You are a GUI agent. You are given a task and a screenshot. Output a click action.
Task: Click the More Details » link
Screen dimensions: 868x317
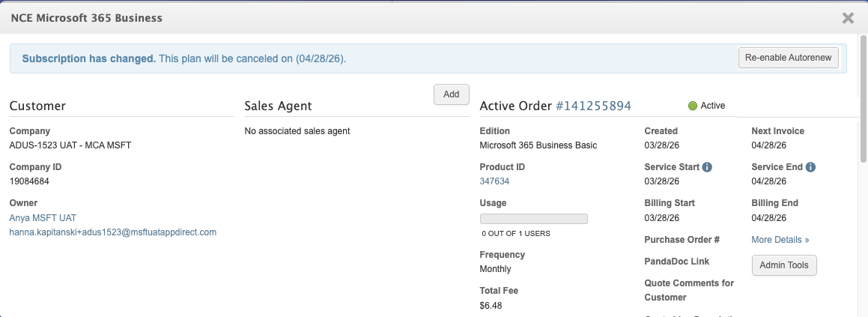pyautogui.click(x=780, y=239)
